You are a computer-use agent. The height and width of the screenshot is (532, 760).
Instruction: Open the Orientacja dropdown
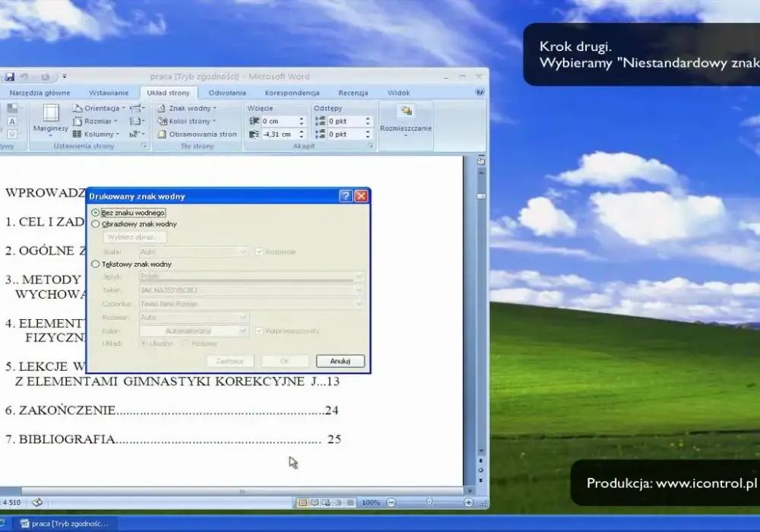(99, 108)
